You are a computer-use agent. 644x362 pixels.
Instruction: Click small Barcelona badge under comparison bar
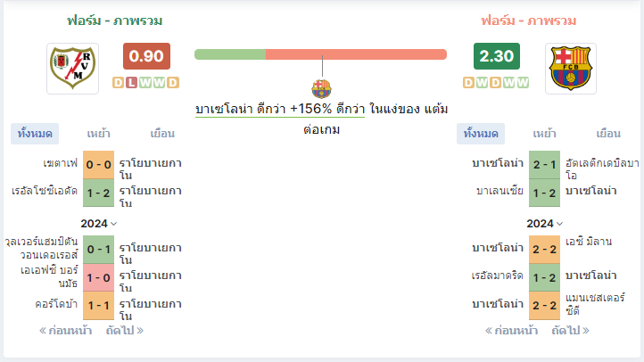322,88
